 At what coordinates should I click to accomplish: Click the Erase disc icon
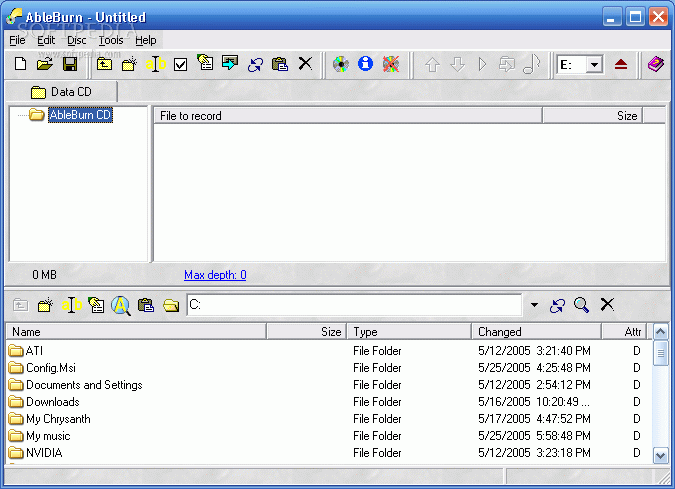pos(391,64)
